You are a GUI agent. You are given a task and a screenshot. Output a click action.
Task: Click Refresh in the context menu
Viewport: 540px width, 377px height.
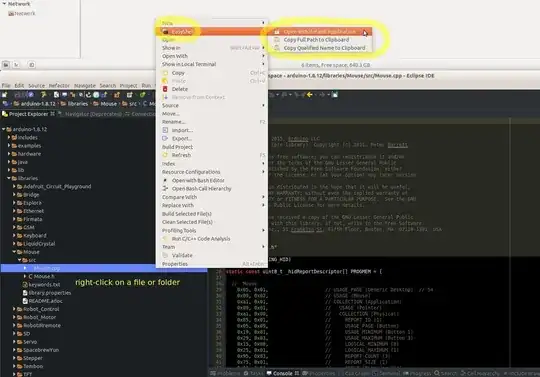212,155
